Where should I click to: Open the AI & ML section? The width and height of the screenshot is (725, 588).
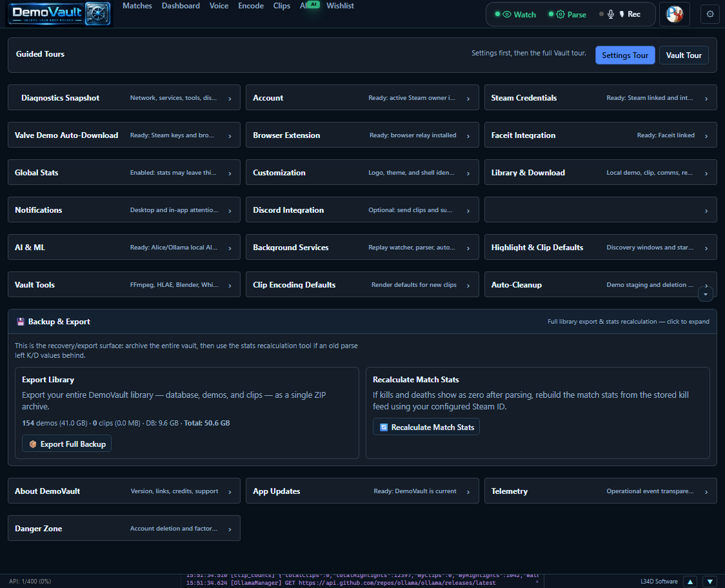point(124,248)
